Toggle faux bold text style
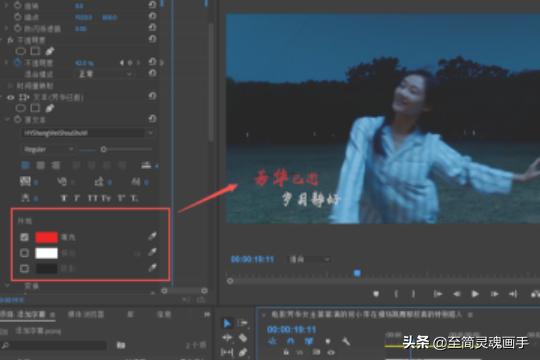The height and width of the screenshot is (360, 540). click(x=63, y=198)
